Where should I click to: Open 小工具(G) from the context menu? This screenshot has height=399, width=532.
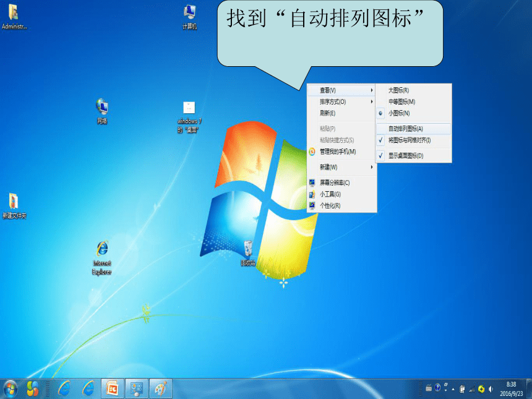(x=341, y=194)
